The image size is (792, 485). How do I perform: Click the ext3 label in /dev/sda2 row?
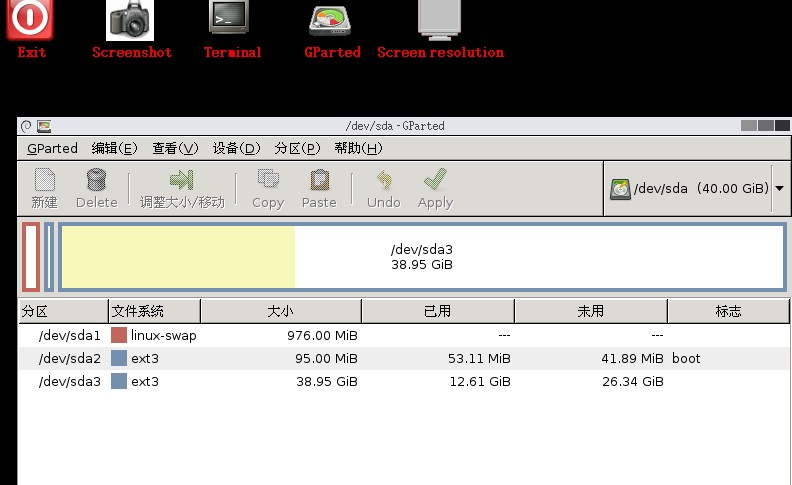click(x=145, y=359)
